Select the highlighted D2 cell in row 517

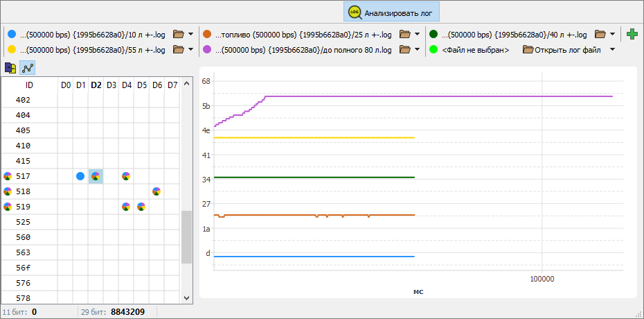coord(96,176)
